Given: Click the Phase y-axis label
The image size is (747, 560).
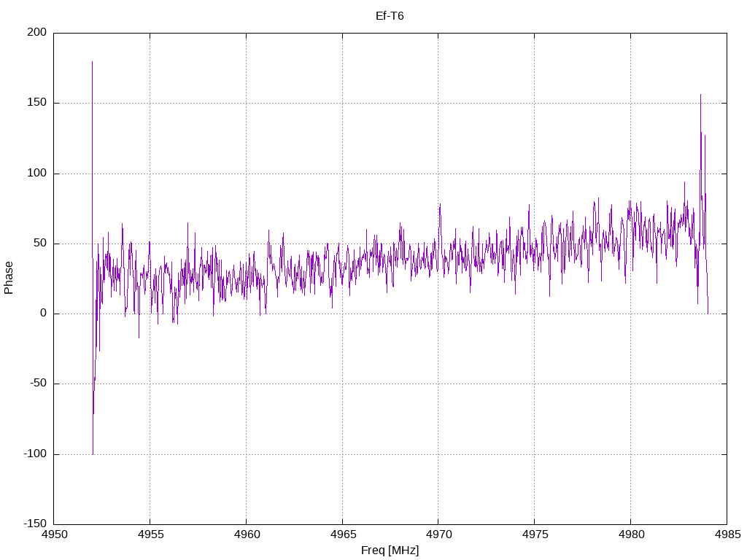Looking at the screenshot, I should pyautogui.click(x=9, y=278).
